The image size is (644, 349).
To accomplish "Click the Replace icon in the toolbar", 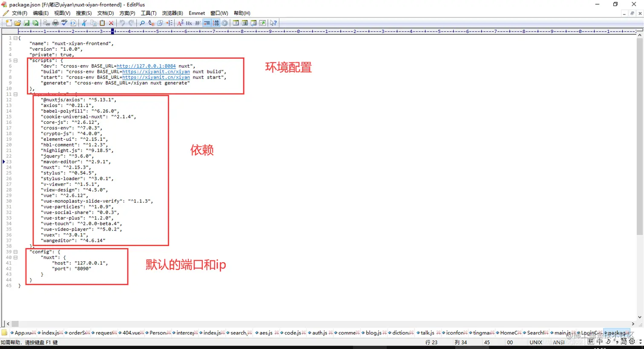I will [x=151, y=23].
